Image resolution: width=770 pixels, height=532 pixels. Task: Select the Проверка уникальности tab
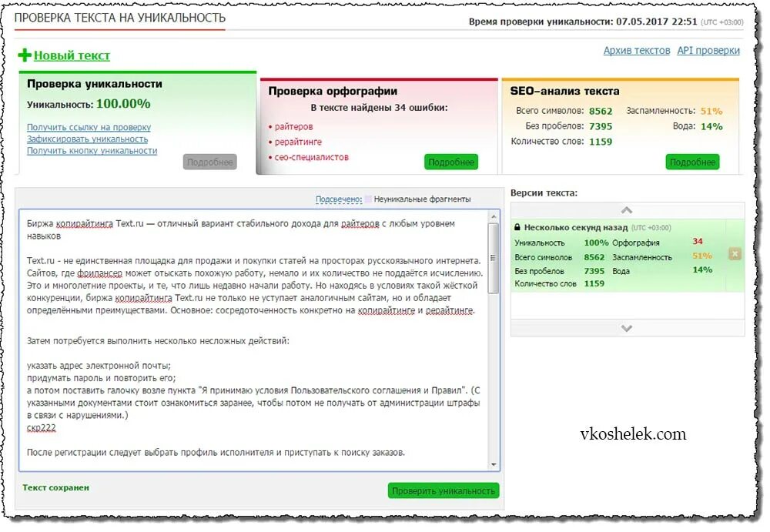[x=138, y=122]
